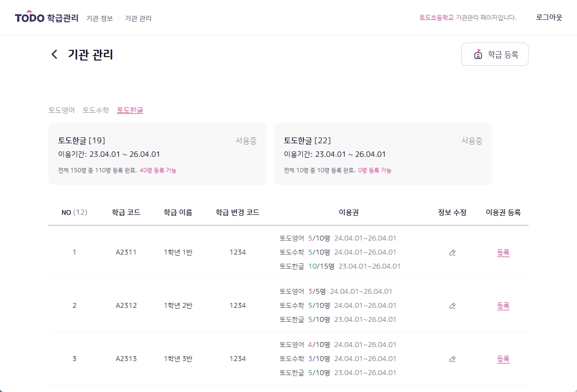Click the edit pencil for 1학년 3반

coord(452,359)
